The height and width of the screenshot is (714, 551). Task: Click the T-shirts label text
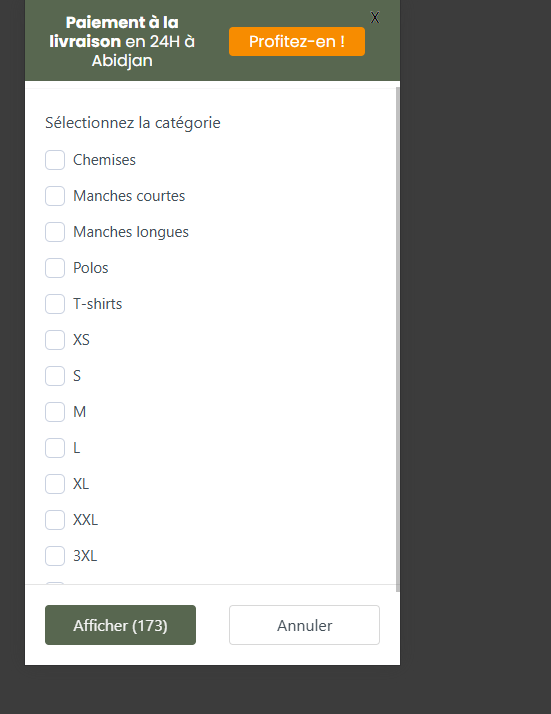98,304
